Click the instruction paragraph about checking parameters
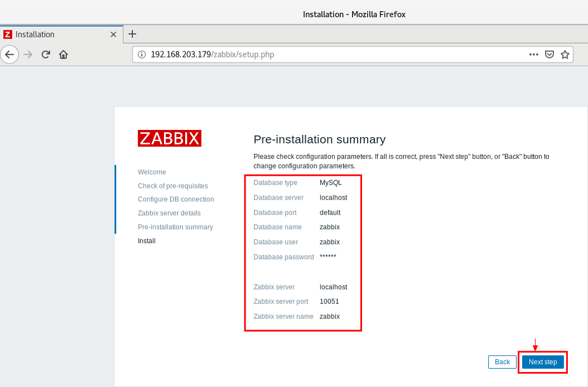 [401, 161]
